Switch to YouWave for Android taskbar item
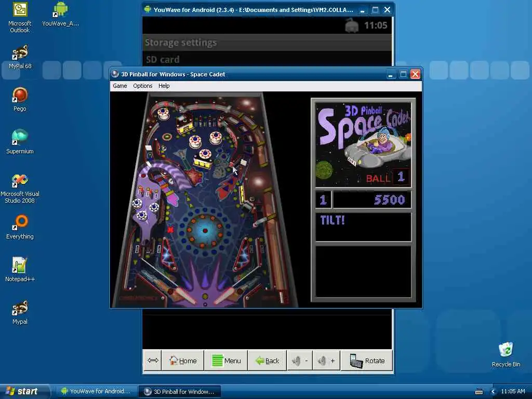 [96, 391]
